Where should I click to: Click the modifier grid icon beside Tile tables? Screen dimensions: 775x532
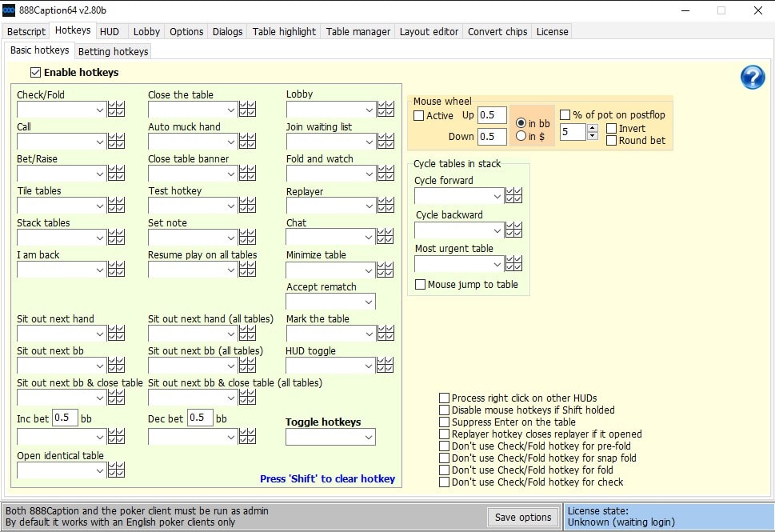tap(116, 205)
